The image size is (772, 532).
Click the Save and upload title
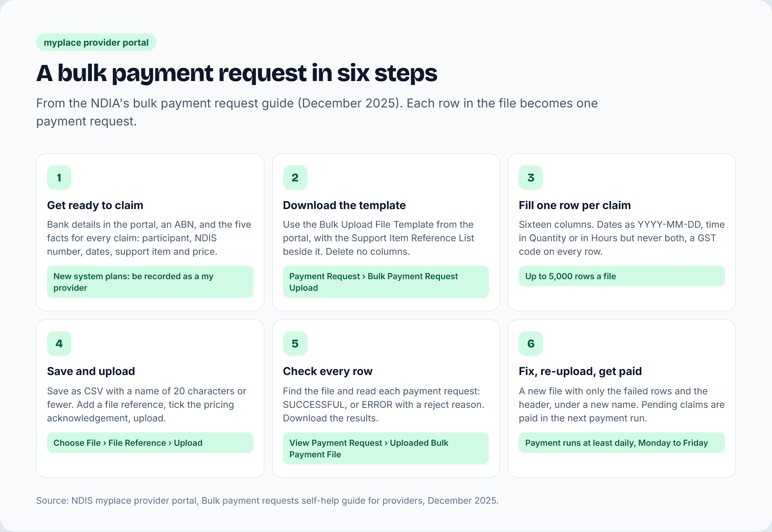tap(91, 371)
